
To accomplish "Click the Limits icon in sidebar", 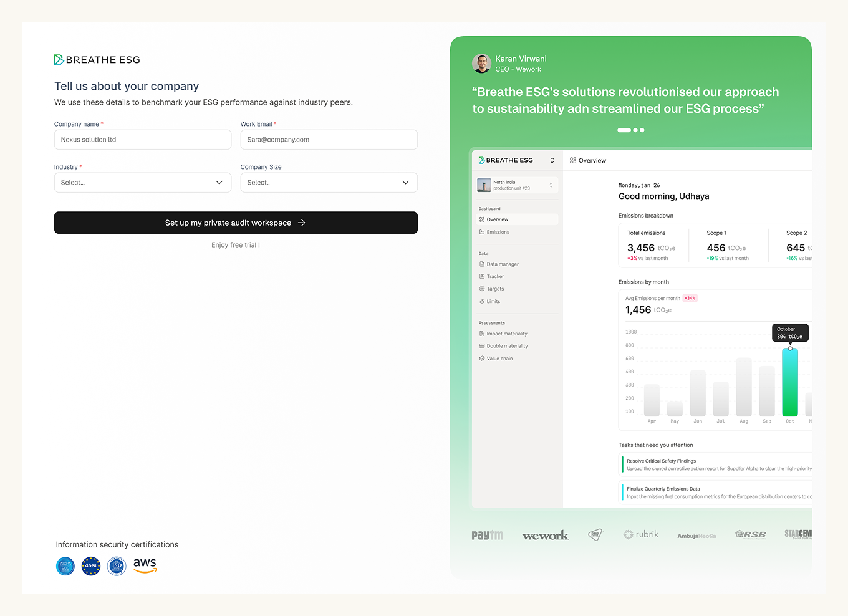I will click(482, 301).
